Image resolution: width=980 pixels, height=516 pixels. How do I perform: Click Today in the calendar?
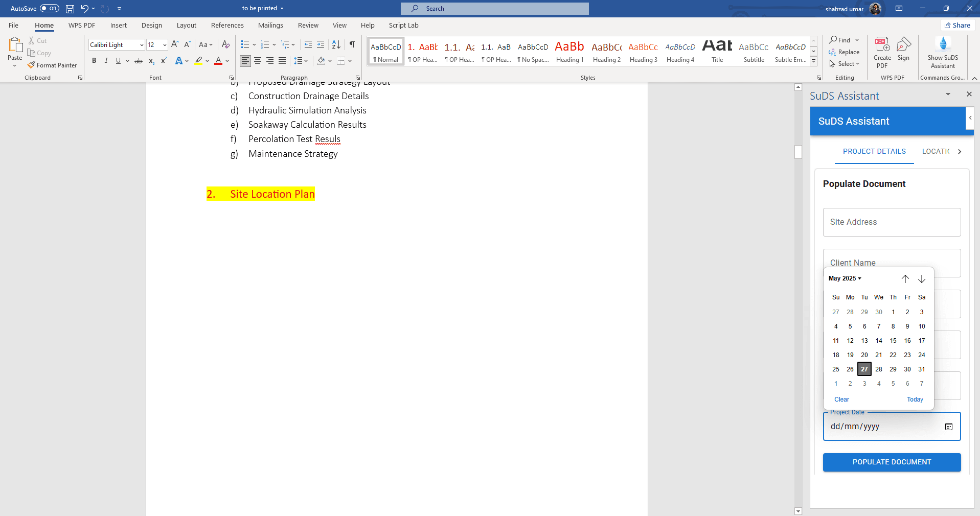pyautogui.click(x=915, y=400)
